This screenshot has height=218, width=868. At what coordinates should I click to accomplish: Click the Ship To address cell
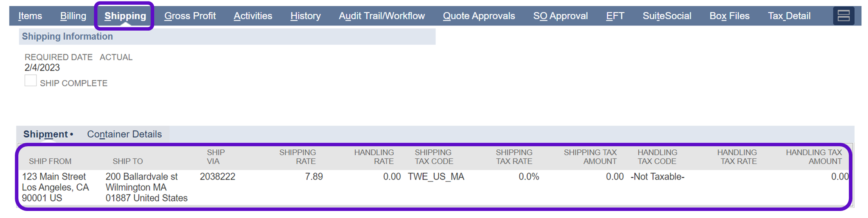[x=146, y=187]
